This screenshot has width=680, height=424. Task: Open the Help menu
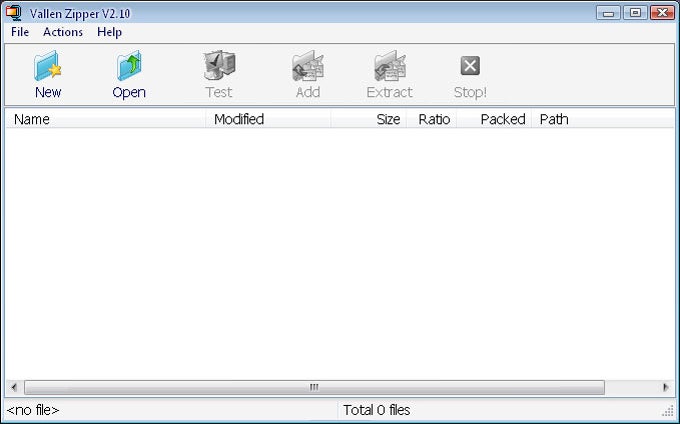coord(109,32)
